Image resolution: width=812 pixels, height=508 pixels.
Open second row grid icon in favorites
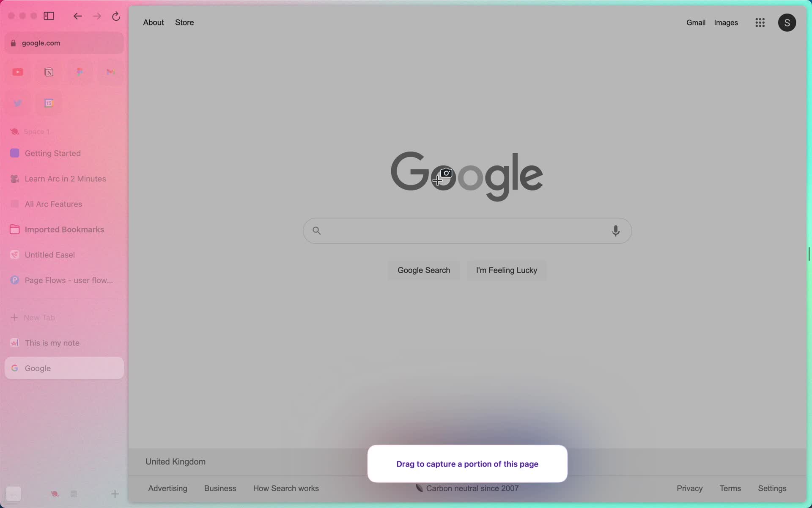(x=49, y=103)
